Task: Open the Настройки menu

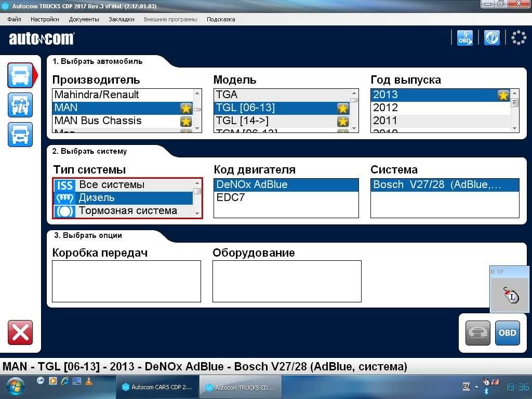Action: [x=45, y=19]
